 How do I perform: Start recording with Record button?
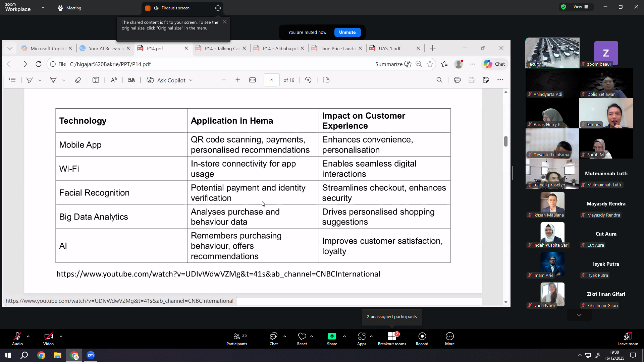tap(422, 339)
